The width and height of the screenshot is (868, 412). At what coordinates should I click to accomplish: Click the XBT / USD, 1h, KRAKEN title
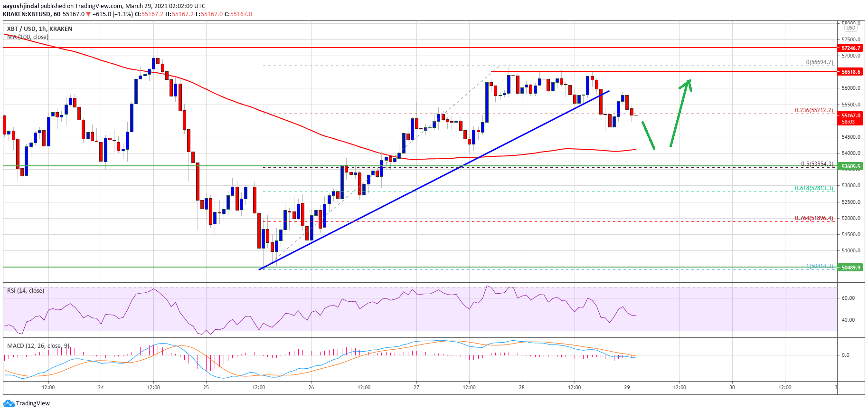39,29
